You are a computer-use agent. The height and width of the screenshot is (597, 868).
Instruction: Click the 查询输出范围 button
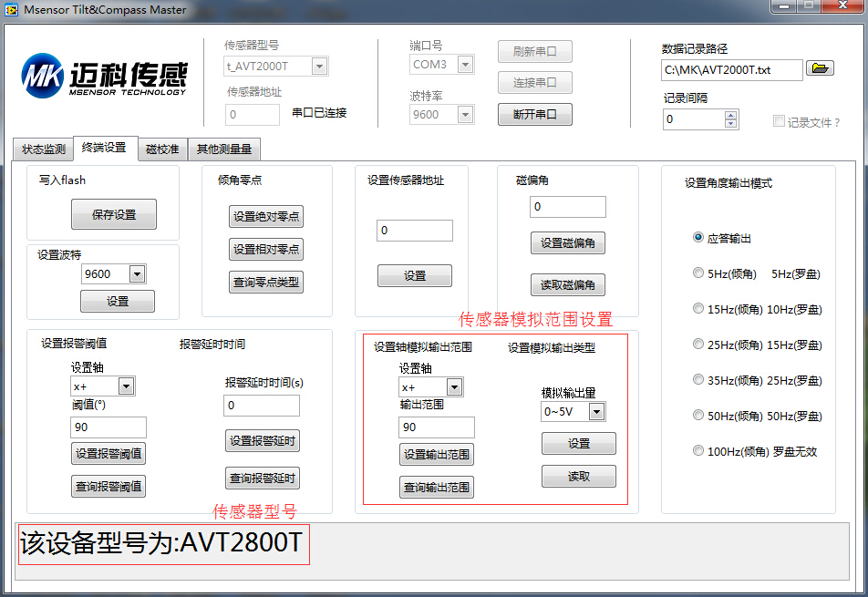[437, 488]
